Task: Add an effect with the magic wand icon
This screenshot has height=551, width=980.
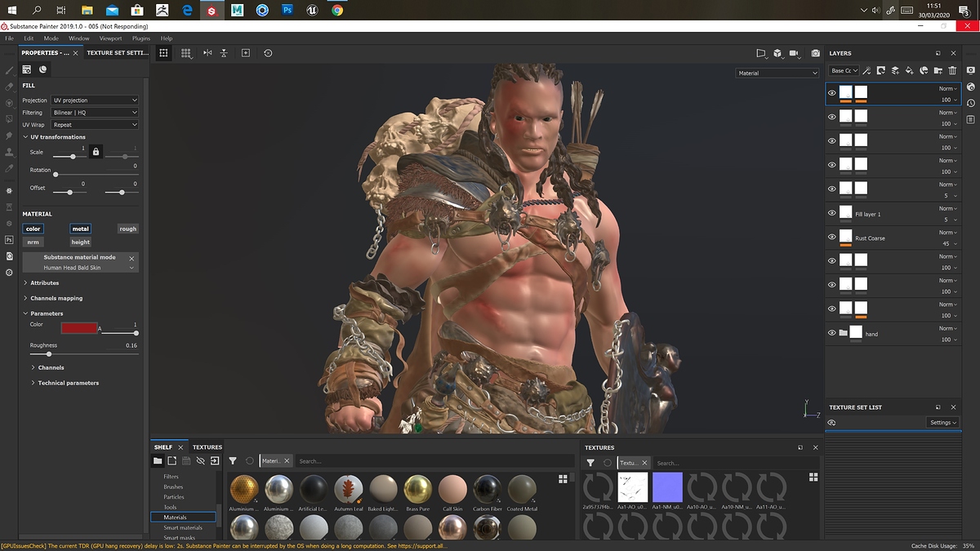Action: [866, 71]
